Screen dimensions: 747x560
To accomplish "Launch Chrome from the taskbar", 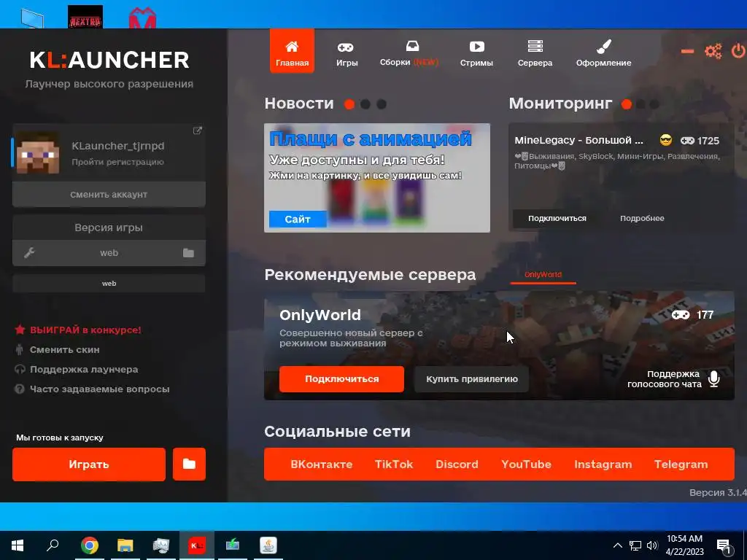I will (89, 545).
